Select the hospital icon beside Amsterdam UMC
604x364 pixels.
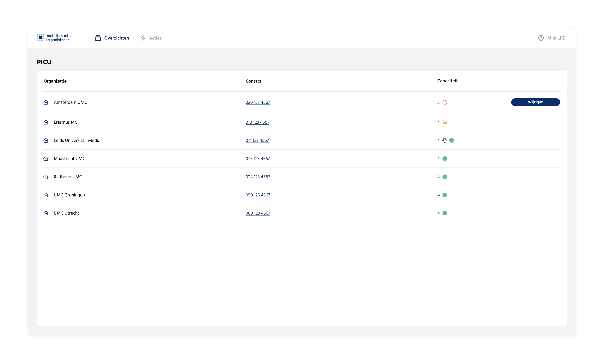[x=46, y=102]
